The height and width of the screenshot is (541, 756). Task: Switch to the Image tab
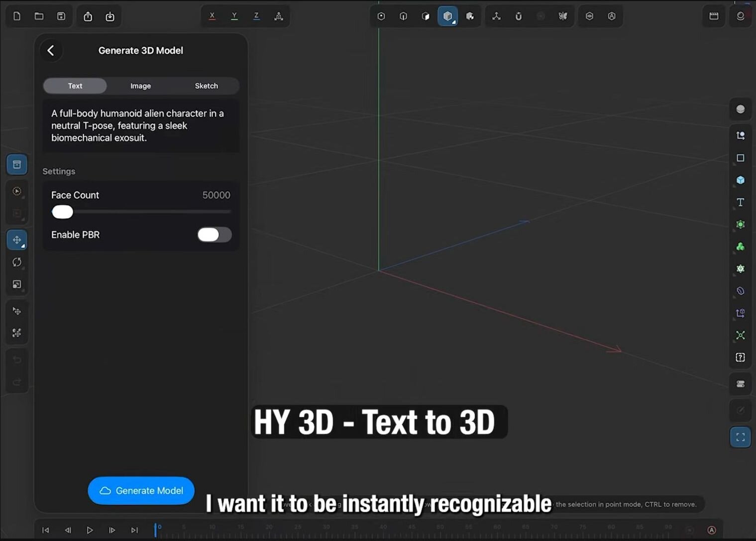tap(140, 86)
